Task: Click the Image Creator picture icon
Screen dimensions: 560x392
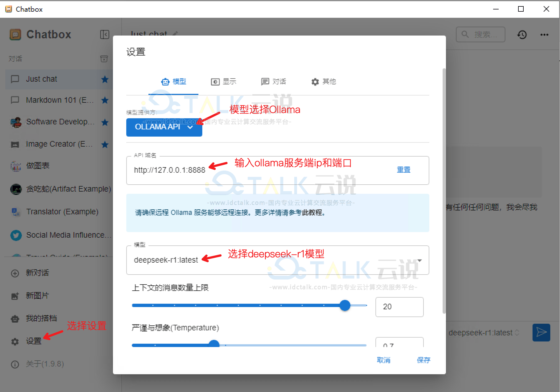Action: 15,144
